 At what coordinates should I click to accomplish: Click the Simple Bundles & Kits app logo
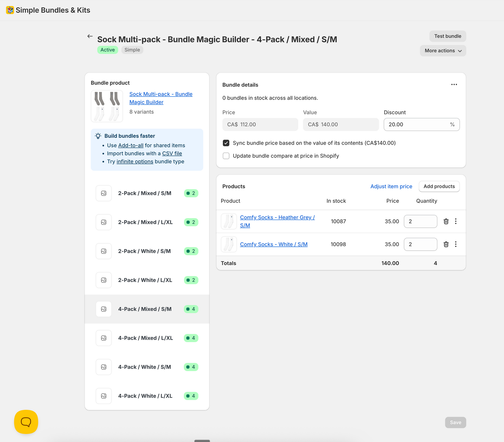(x=10, y=10)
